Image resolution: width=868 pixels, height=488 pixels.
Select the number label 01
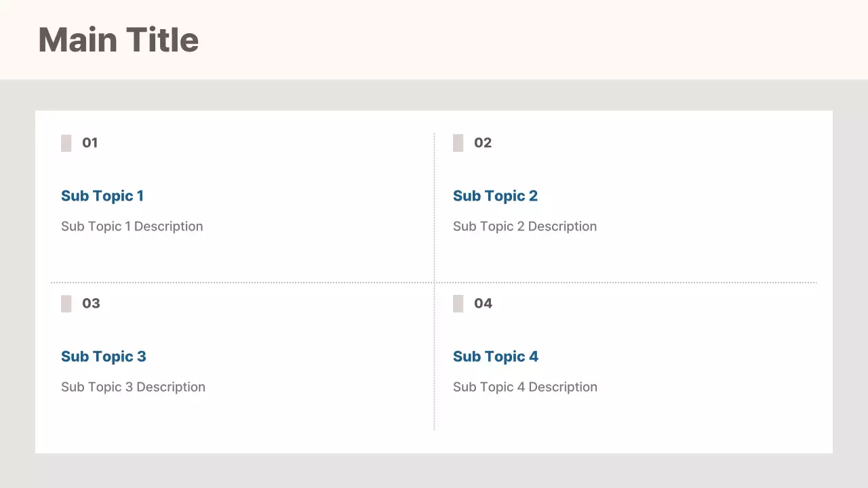click(90, 143)
